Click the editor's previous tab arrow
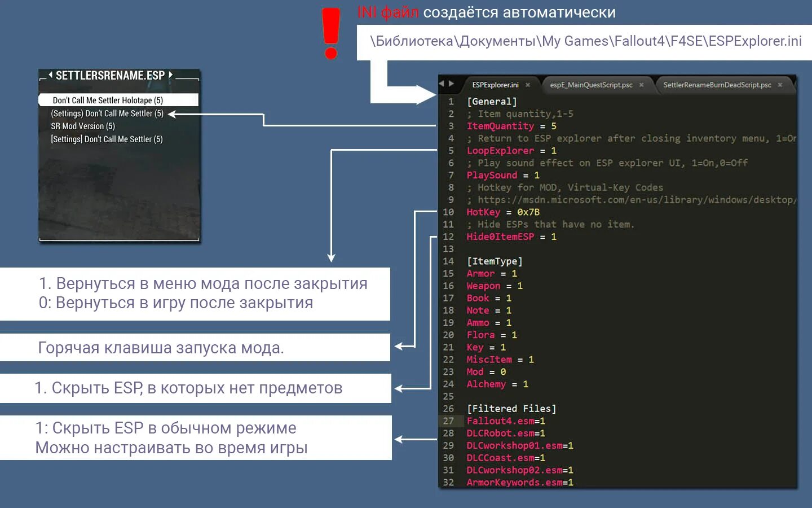The image size is (812, 508). (x=442, y=84)
